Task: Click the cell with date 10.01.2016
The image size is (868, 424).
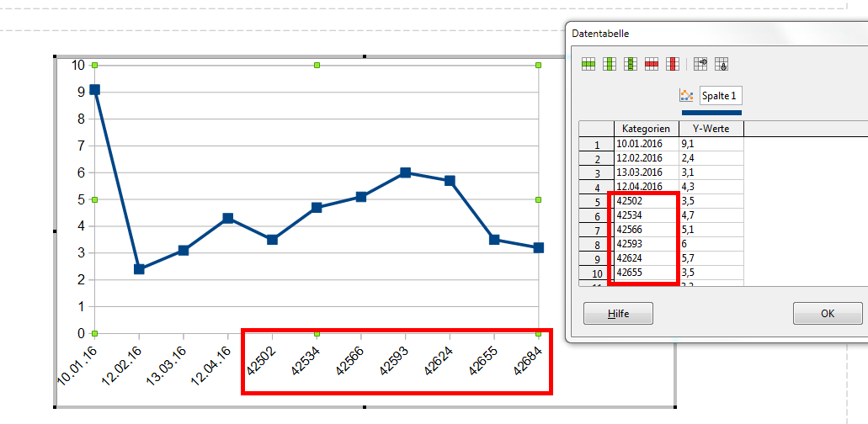Action: point(646,145)
